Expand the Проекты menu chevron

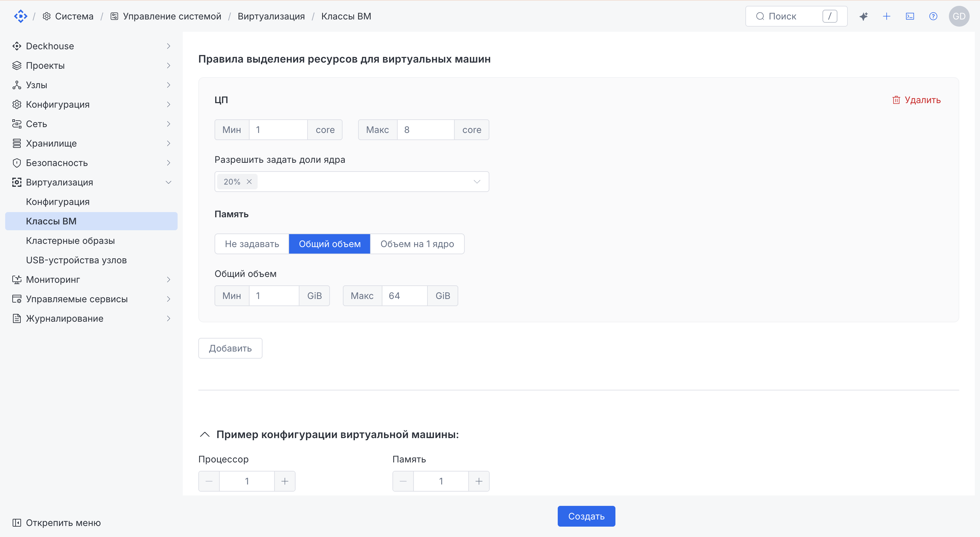[169, 66]
